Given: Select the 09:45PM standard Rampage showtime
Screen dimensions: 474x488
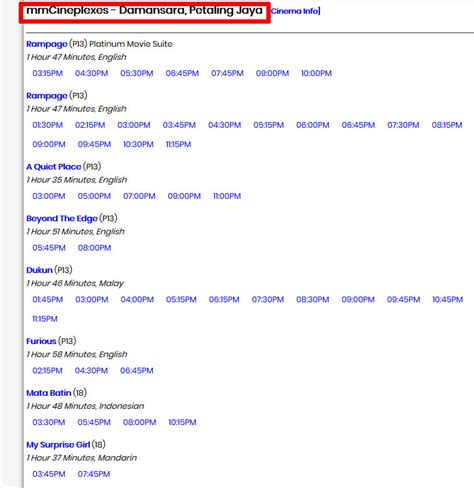Looking at the screenshot, I should pyautogui.click(x=94, y=144).
